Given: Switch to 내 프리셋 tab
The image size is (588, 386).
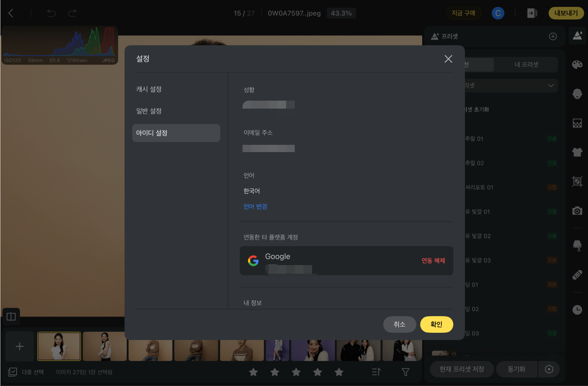Looking at the screenshot, I should pyautogui.click(x=526, y=64).
